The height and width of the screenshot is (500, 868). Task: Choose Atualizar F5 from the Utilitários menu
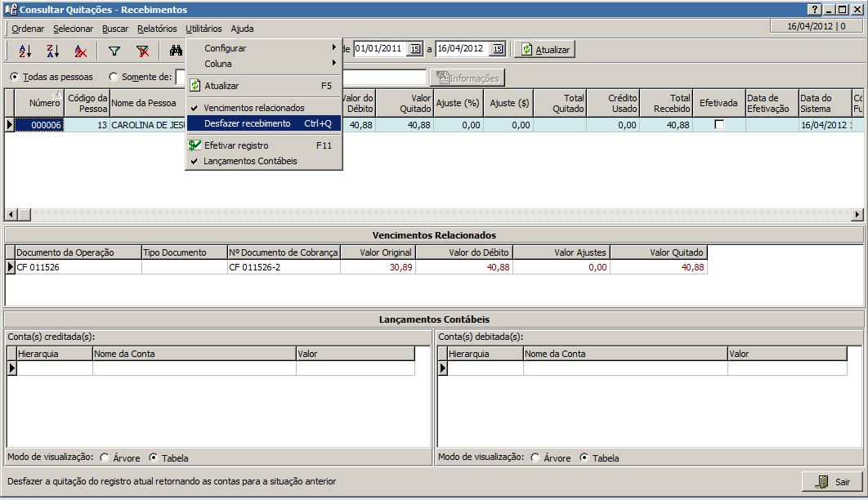pyautogui.click(x=264, y=86)
